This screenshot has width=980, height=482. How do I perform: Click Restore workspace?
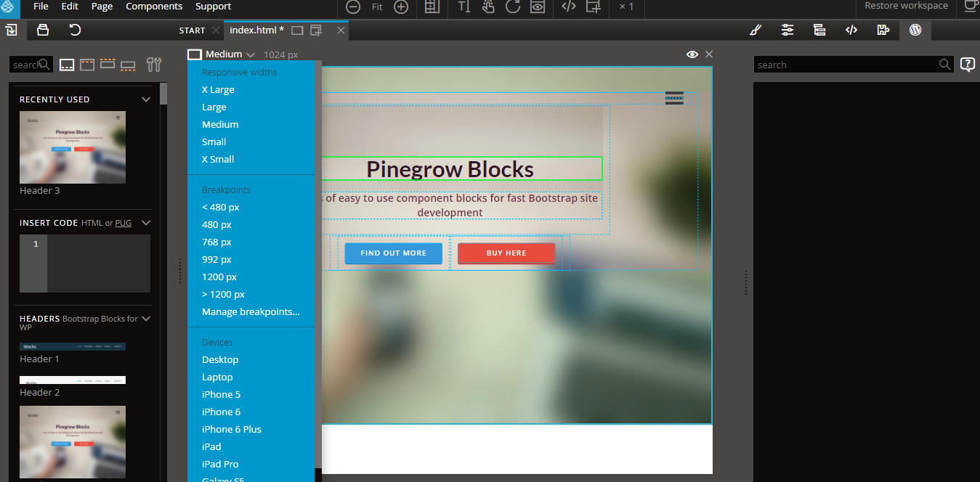[x=906, y=6]
